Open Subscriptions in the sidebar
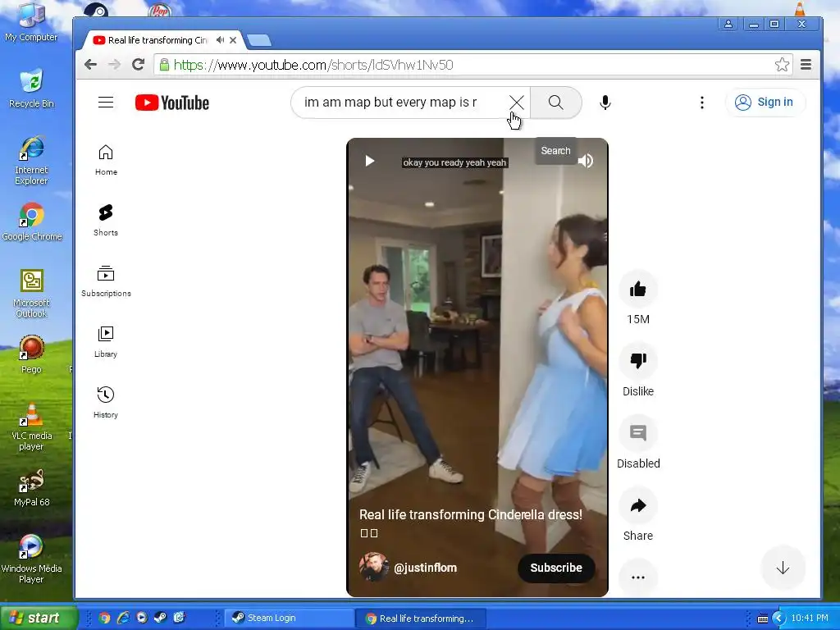The width and height of the screenshot is (840, 630). coord(106,281)
